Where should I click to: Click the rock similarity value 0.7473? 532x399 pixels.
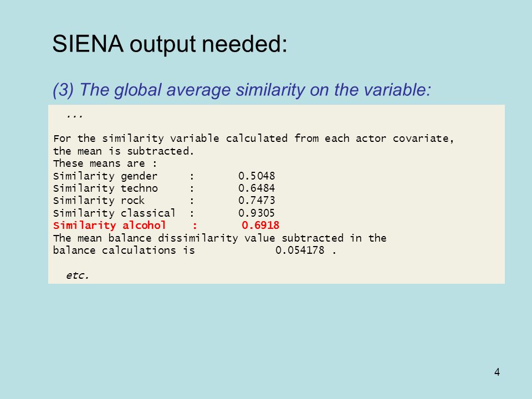click(x=257, y=201)
